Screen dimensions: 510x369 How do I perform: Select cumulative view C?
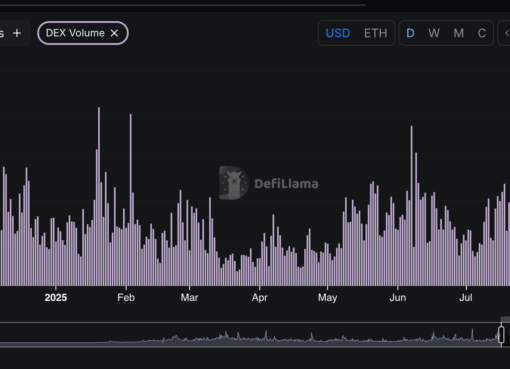pos(482,33)
